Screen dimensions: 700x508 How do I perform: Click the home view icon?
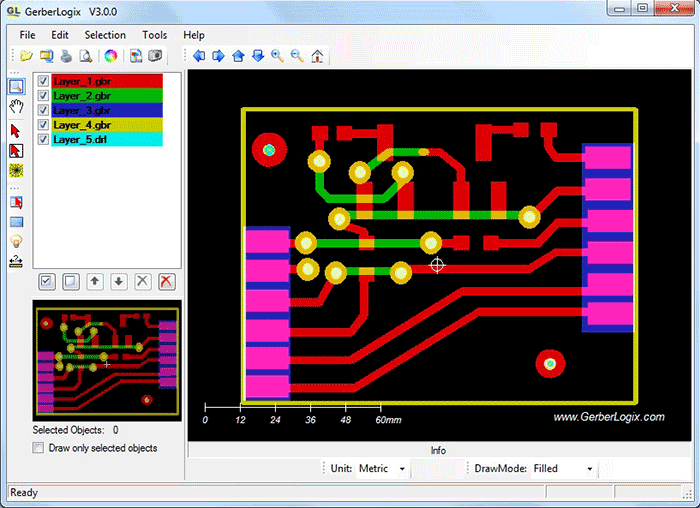tap(317, 56)
